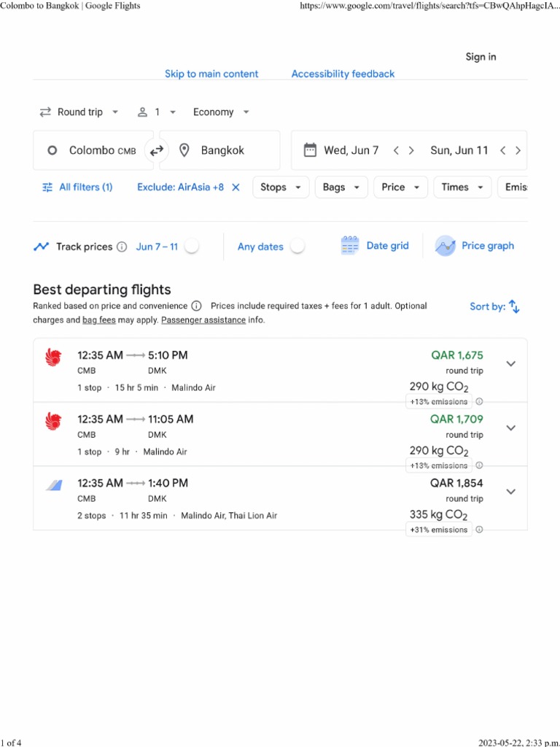
Task: Go to previous departure date arrow
Action: (396, 150)
